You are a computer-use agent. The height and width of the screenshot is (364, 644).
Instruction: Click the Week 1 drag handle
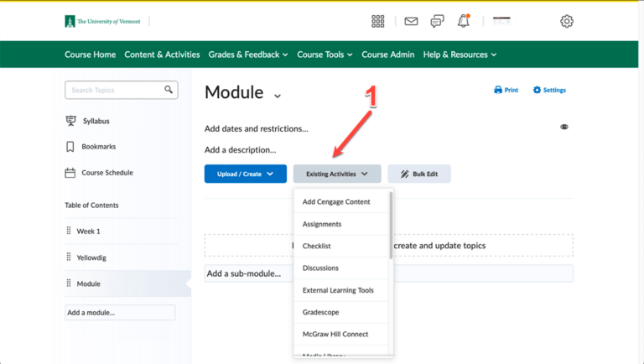[69, 231]
